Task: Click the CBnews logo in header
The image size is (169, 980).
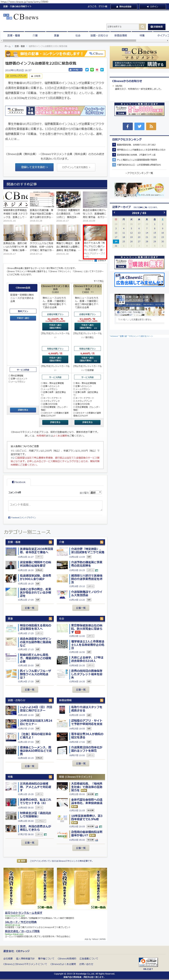Action: (x=21, y=17)
